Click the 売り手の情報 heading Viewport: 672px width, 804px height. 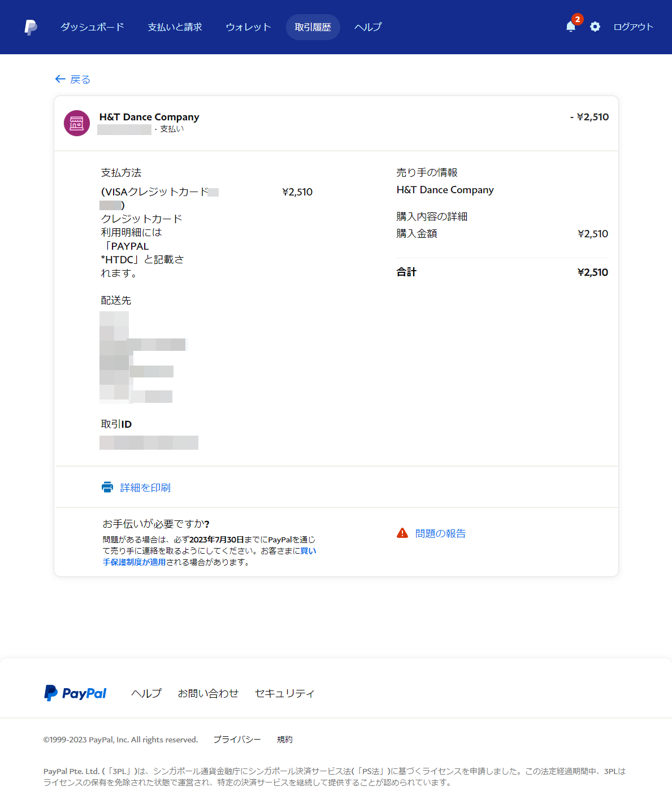427,173
